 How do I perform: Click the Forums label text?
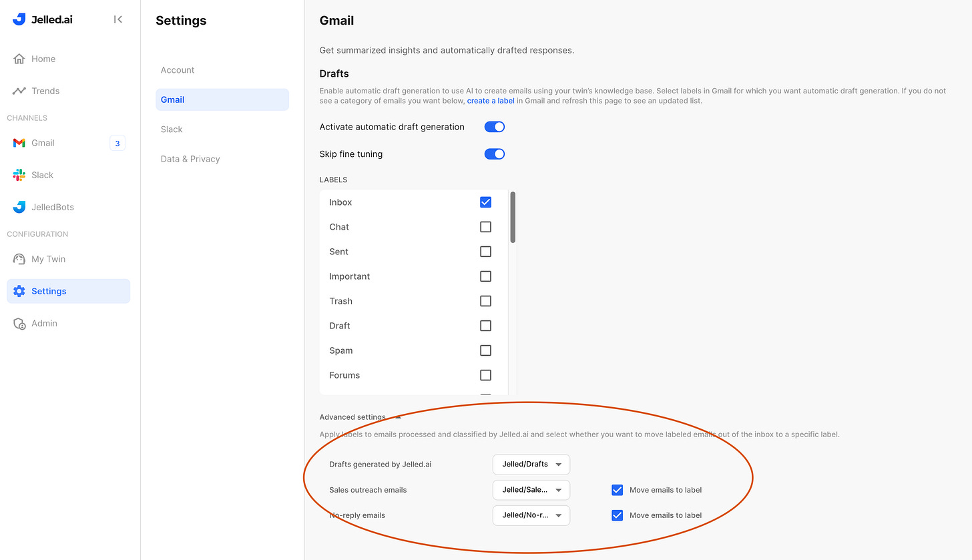coord(344,375)
